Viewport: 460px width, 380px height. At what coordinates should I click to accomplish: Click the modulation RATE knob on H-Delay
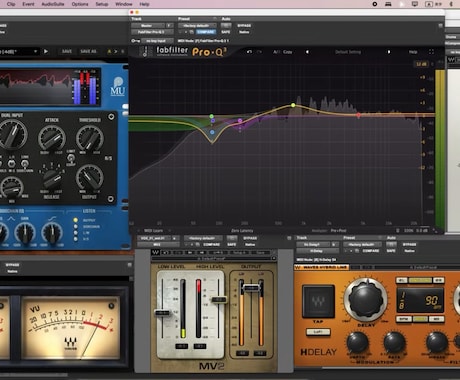coord(394,343)
